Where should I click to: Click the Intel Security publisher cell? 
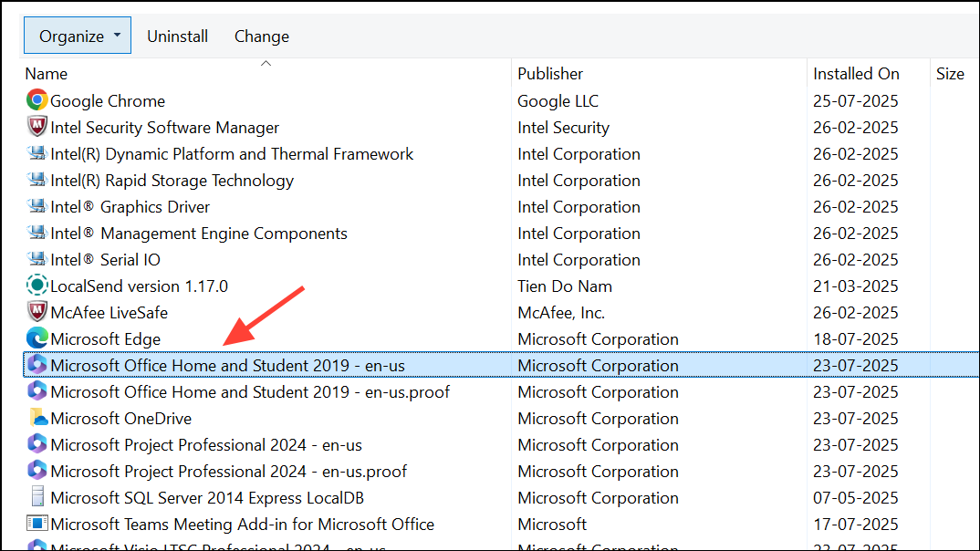click(563, 128)
